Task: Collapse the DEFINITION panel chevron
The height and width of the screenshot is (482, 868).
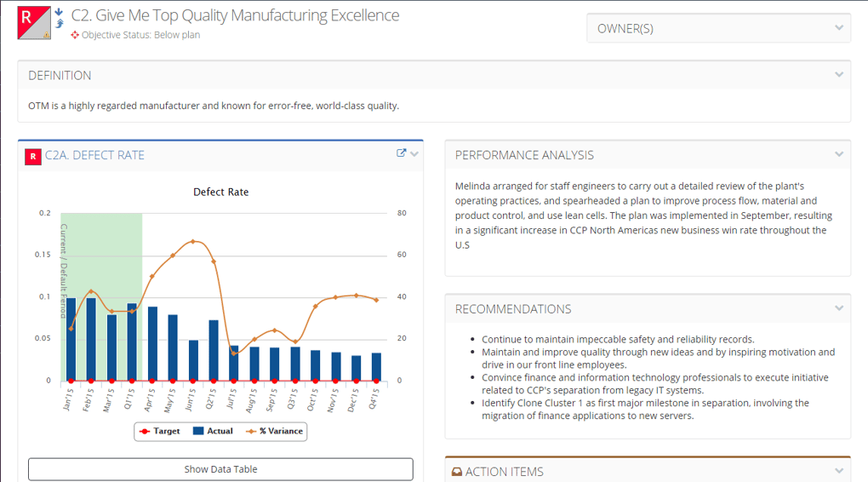Action: coord(839,74)
